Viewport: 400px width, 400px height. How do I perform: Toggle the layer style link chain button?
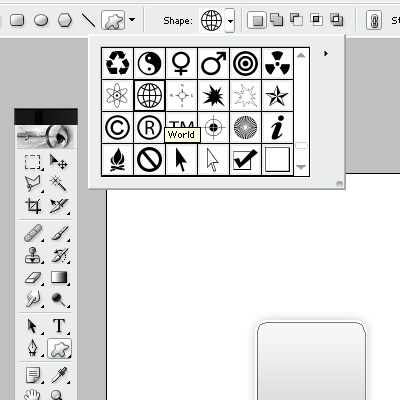tap(374, 20)
